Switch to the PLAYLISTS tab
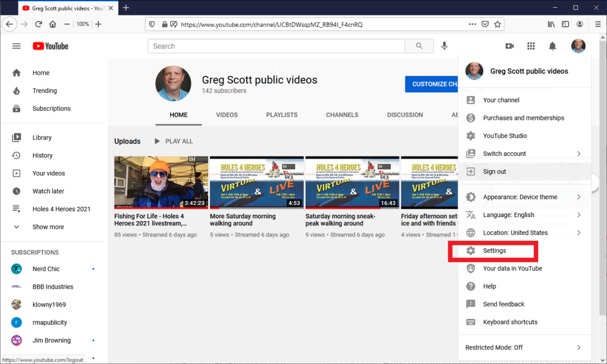The width and height of the screenshot is (607, 364). click(282, 115)
